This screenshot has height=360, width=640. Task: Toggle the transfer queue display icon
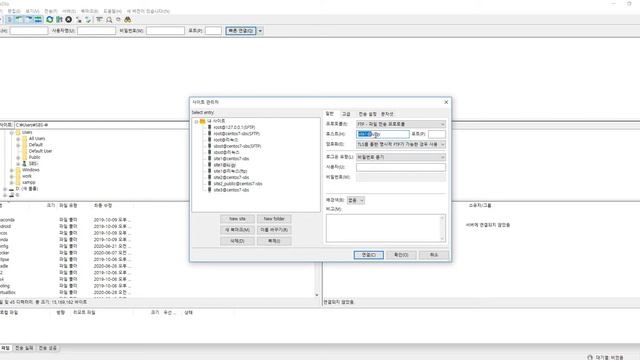click(38, 20)
